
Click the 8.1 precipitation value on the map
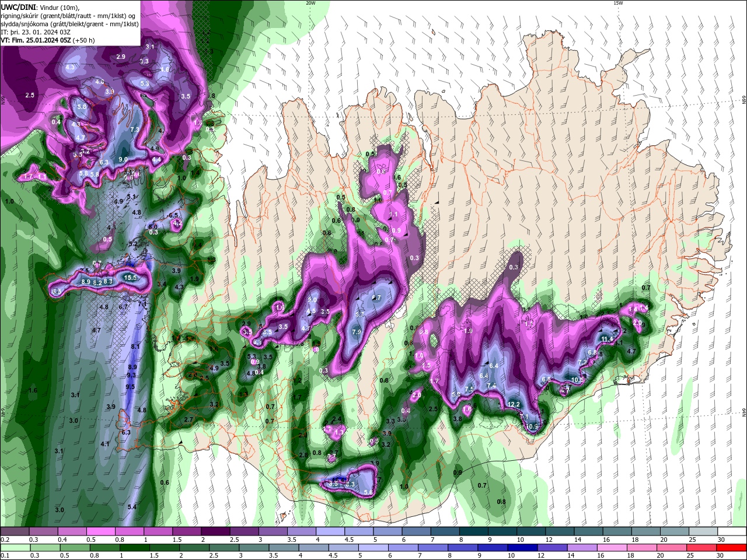pos(135,346)
